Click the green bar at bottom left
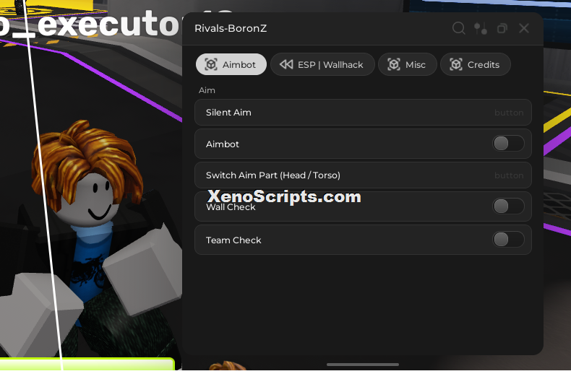This screenshot has width=571, height=392. pyautogui.click(x=87, y=364)
